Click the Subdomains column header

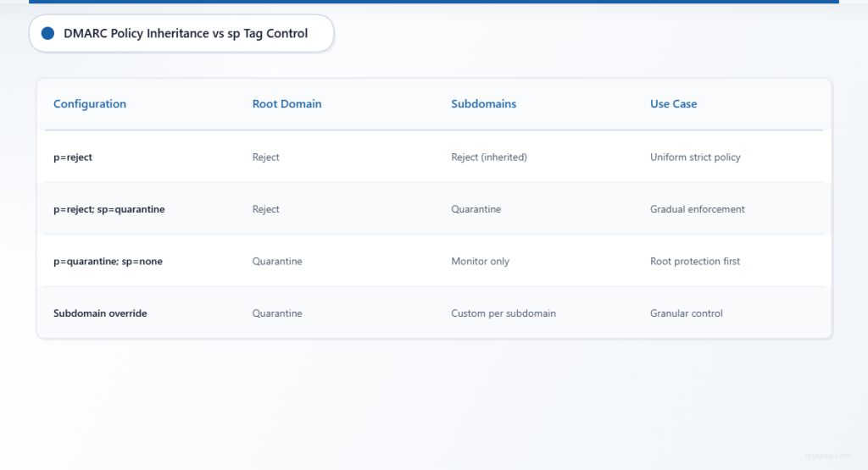coord(483,104)
